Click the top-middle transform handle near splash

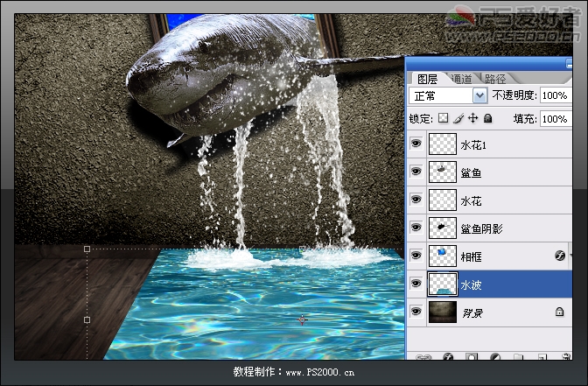coord(303,249)
